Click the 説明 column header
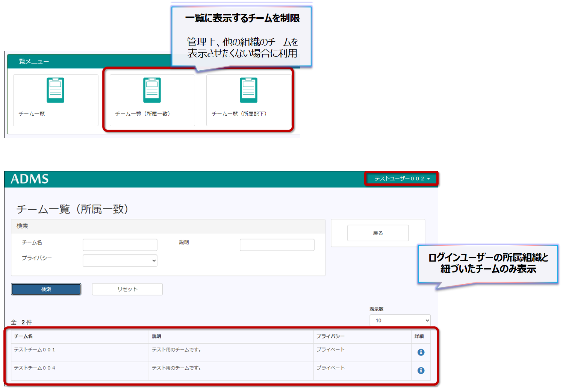563x392 pixels. (x=157, y=336)
